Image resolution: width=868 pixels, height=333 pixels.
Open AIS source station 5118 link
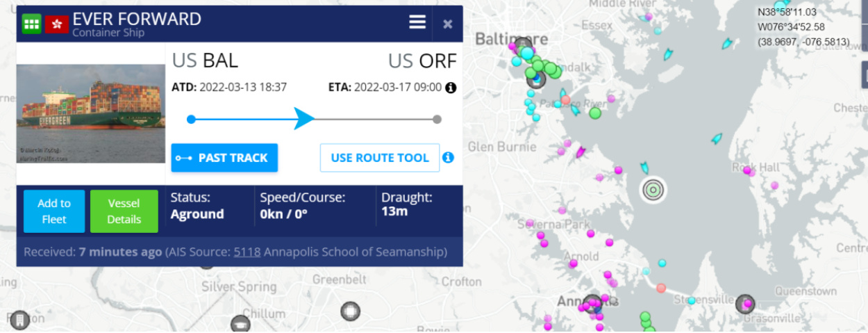(x=247, y=252)
